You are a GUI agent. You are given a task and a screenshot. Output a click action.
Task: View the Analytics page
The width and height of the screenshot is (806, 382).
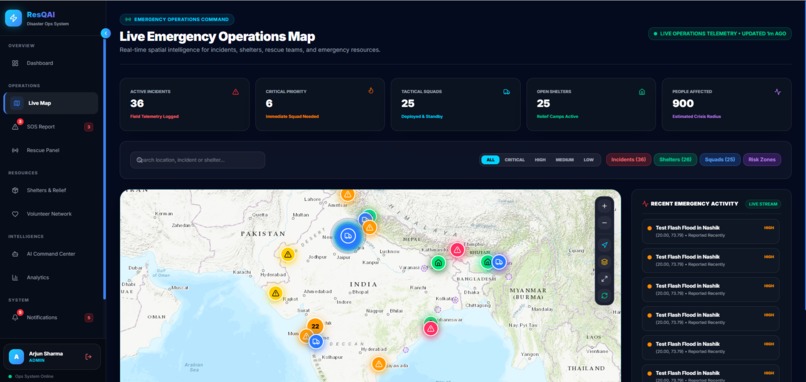tap(50, 278)
